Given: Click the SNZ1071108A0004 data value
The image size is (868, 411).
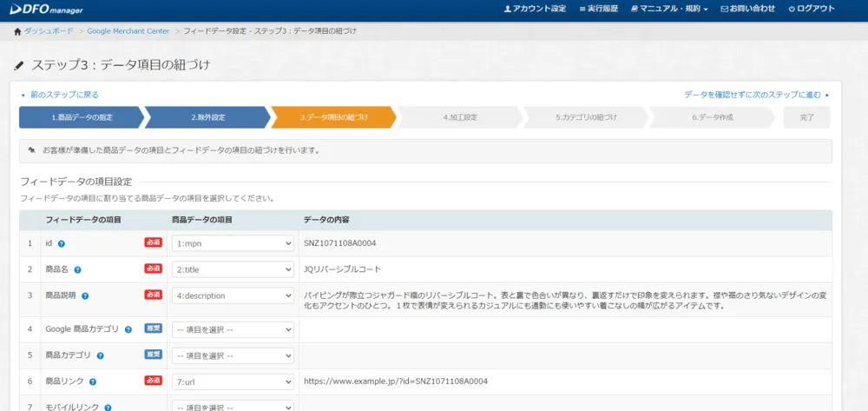Looking at the screenshot, I should 340,243.
